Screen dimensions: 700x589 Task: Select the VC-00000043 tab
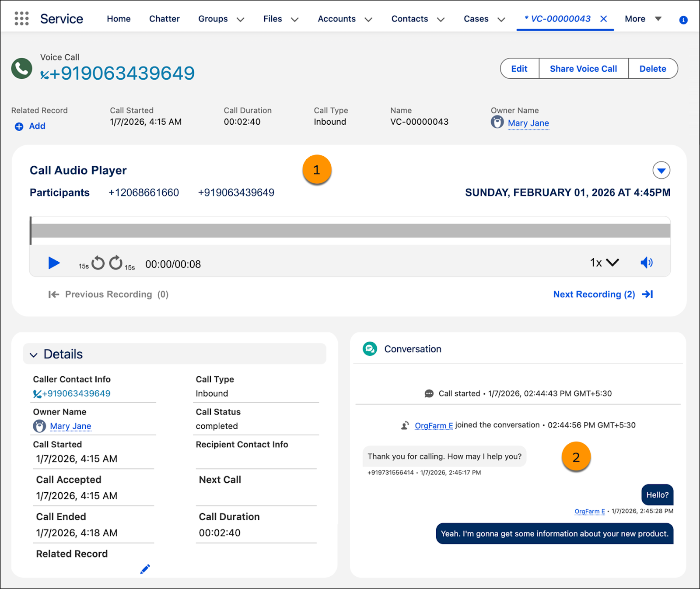pos(557,19)
